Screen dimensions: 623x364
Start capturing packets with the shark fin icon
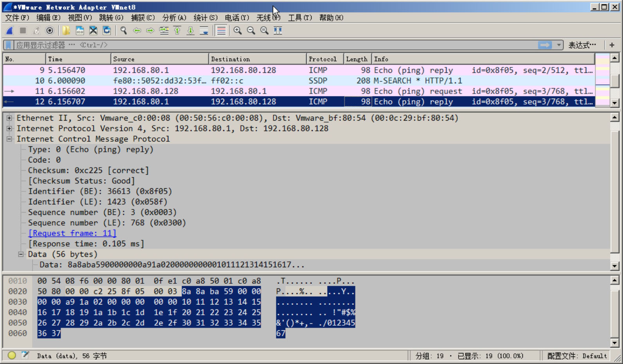point(10,31)
